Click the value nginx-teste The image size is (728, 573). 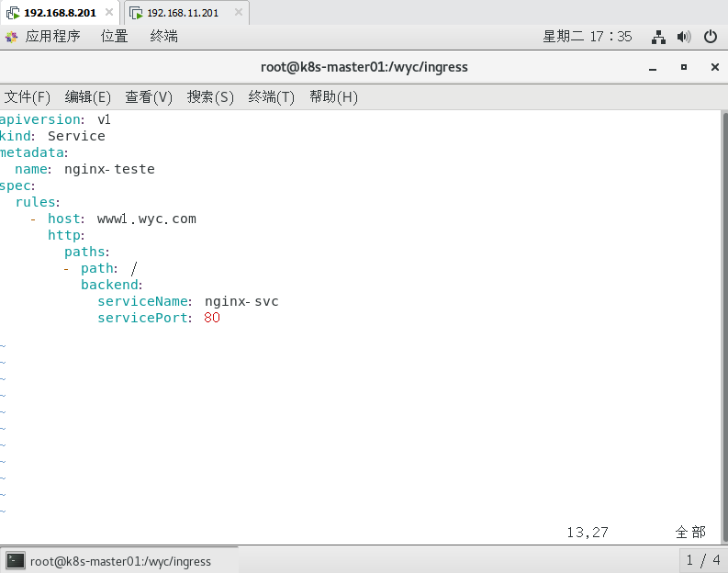109,169
